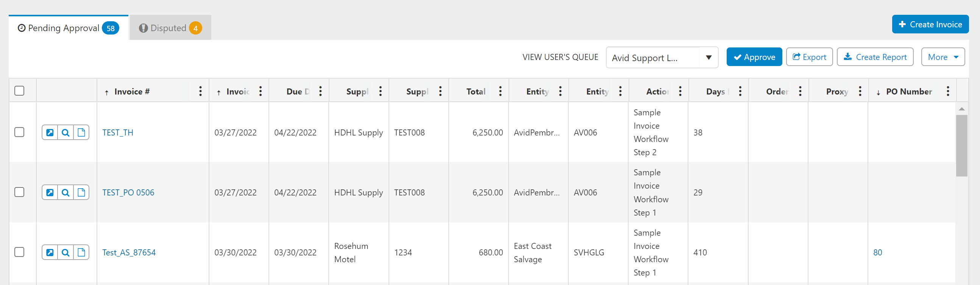Sort by PO Number column header
This screenshot has width=980, height=285.
click(908, 91)
